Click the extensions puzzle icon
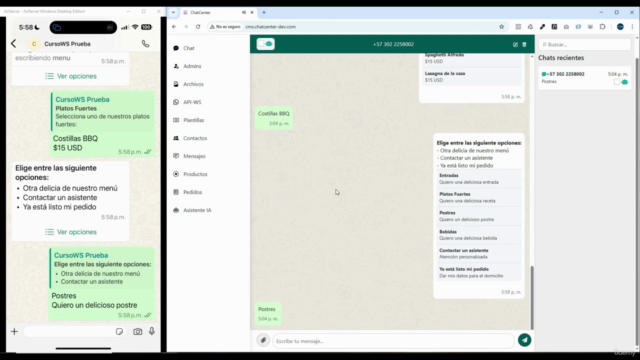 click(x=602, y=27)
